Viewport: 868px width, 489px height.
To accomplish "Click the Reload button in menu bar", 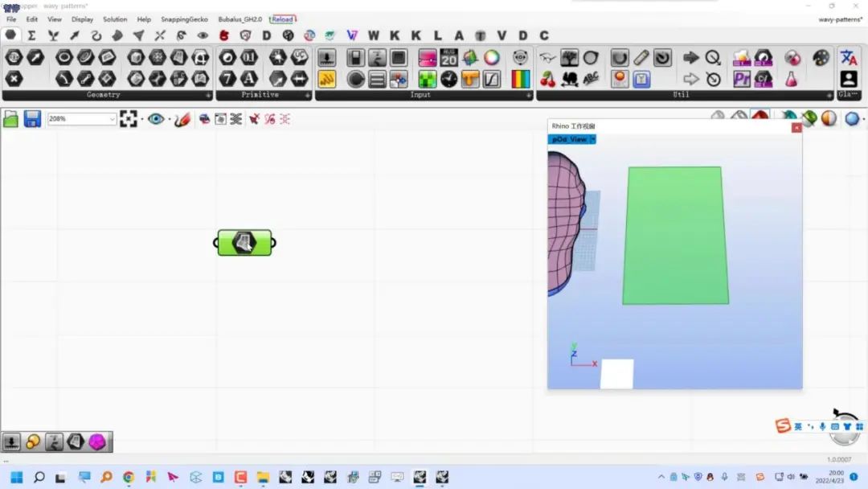I will [282, 19].
